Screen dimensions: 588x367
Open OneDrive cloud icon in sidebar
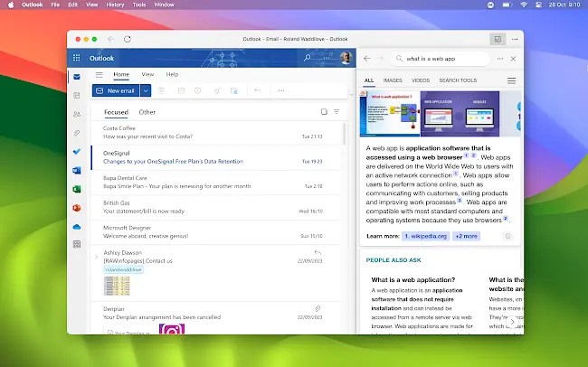point(77,227)
